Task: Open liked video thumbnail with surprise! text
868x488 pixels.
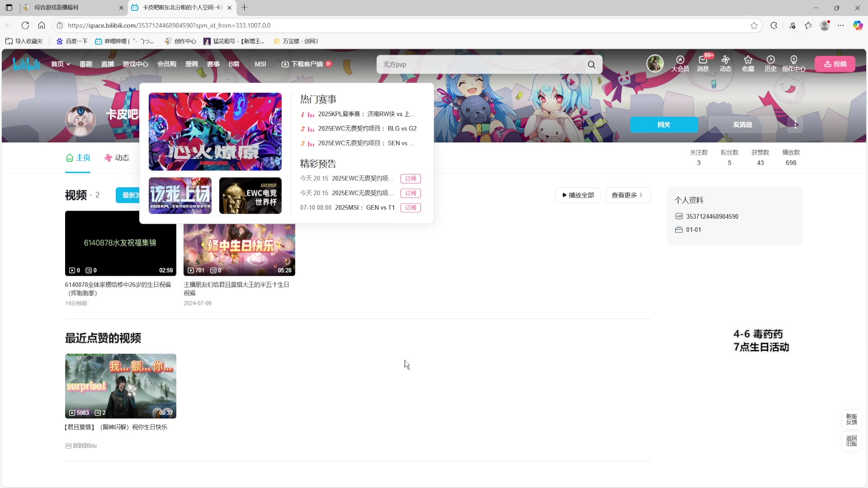Action: 121,386
